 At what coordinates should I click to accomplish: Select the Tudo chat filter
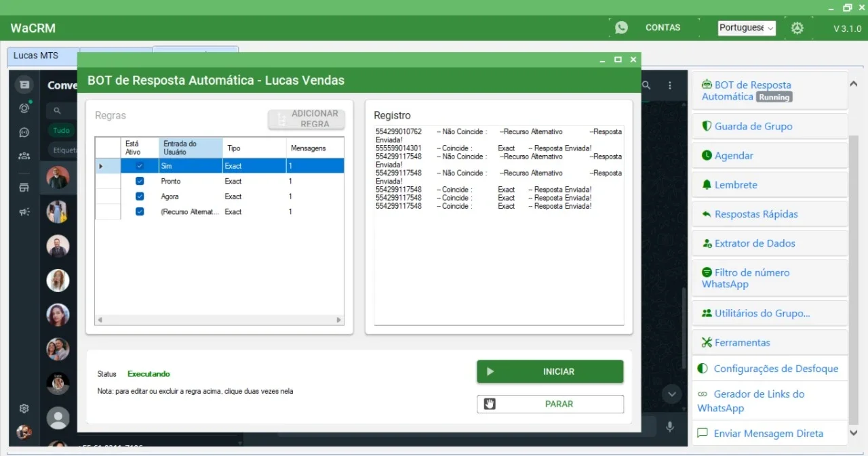click(61, 130)
